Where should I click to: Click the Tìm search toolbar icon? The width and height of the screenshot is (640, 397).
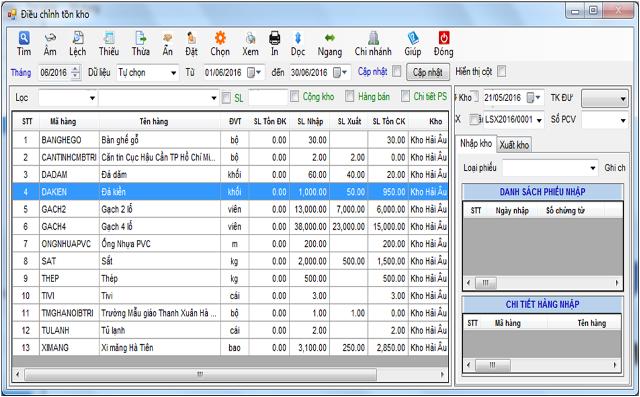point(24,38)
